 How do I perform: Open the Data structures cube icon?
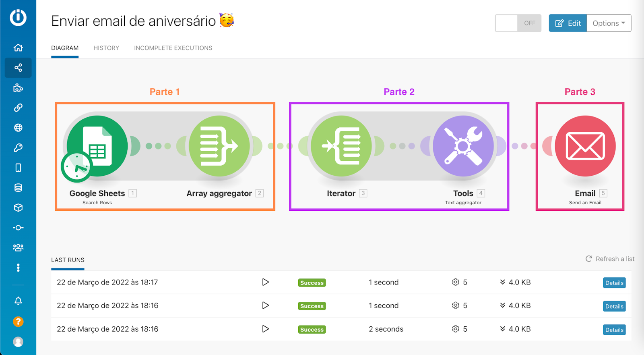pos(18,208)
